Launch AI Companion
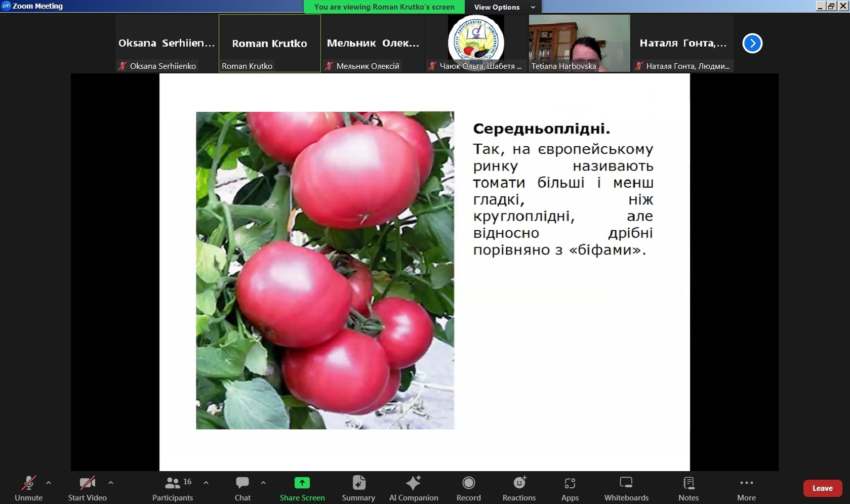The width and height of the screenshot is (850, 504). (x=414, y=488)
